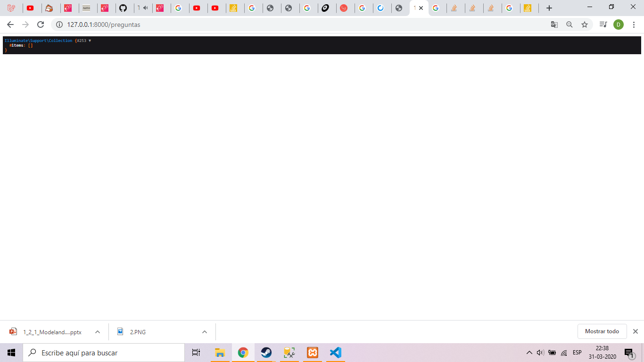Bookmark this page with the star icon
644x362 pixels.
click(x=585, y=25)
